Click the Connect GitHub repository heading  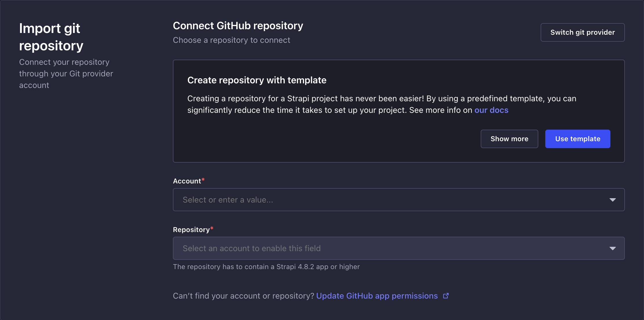point(238,25)
